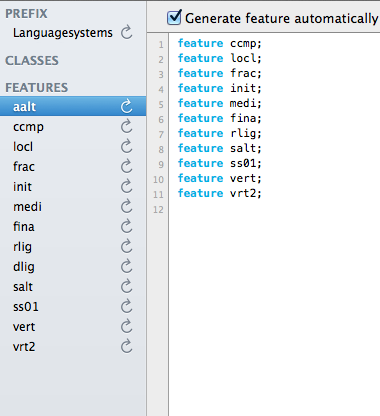Click code line 'feature ccmp;'
The image size is (380, 416).
pos(220,44)
